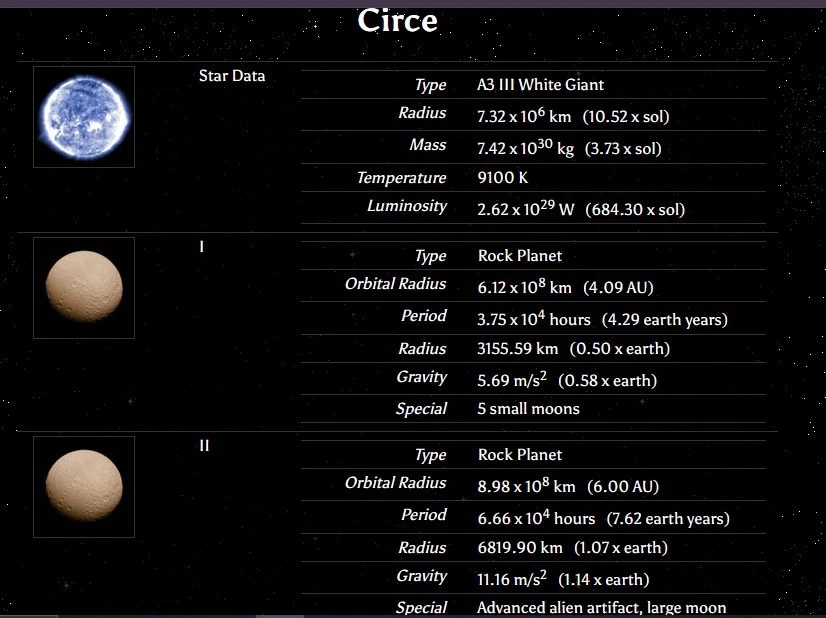This screenshot has width=826, height=618.
Task: Click the Advanced alien artifact, large moon entry
Action: [x=599, y=607]
